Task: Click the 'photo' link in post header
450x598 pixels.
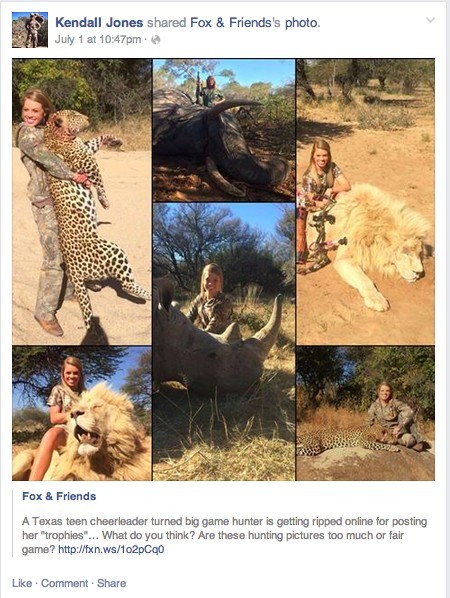Action: pyautogui.click(x=301, y=23)
